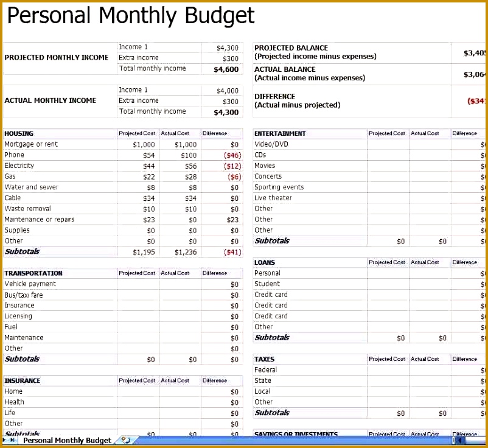Select the DIFFERENCE (Actual minus projected) label
Screen dimensions: 488x448
(297, 100)
